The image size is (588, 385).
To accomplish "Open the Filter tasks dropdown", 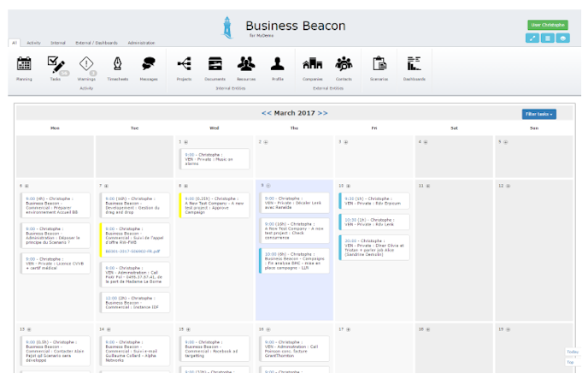I will pos(538,114).
